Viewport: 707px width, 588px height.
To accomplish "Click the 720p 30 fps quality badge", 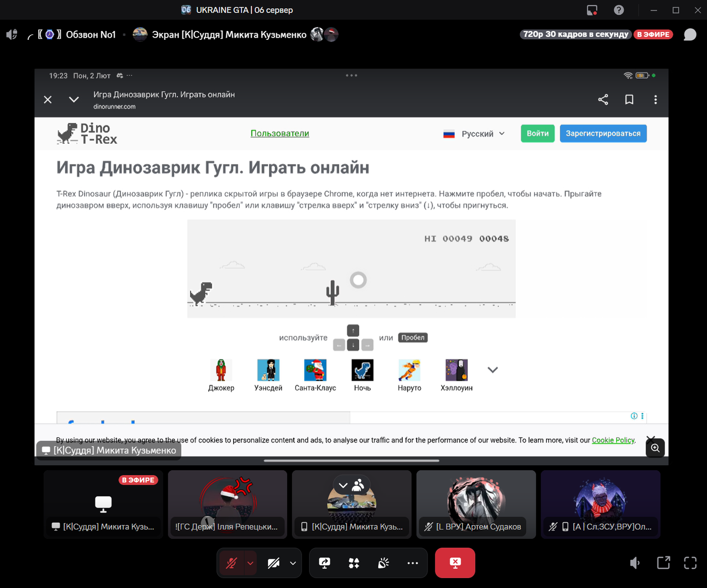I will tap(576, 34).
